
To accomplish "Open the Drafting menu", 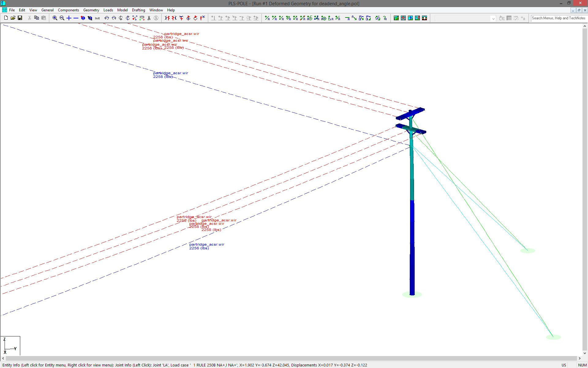I will click(x=138, y=10).
